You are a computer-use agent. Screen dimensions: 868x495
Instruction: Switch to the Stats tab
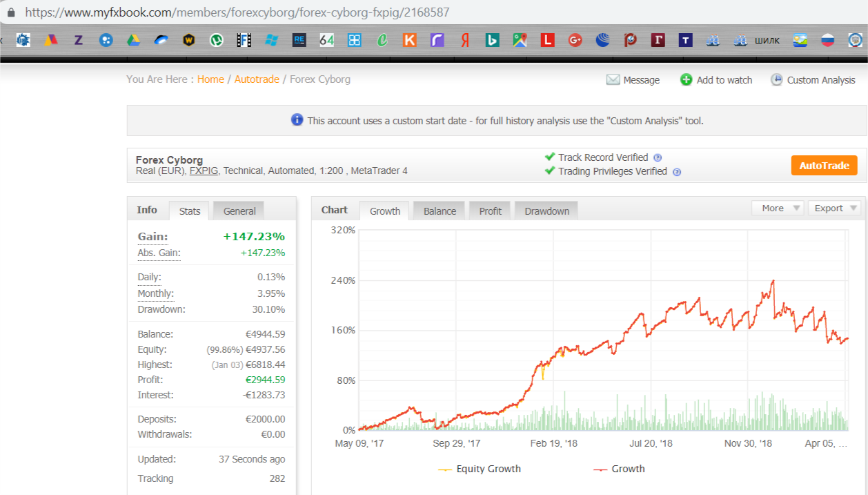(190, 211)
